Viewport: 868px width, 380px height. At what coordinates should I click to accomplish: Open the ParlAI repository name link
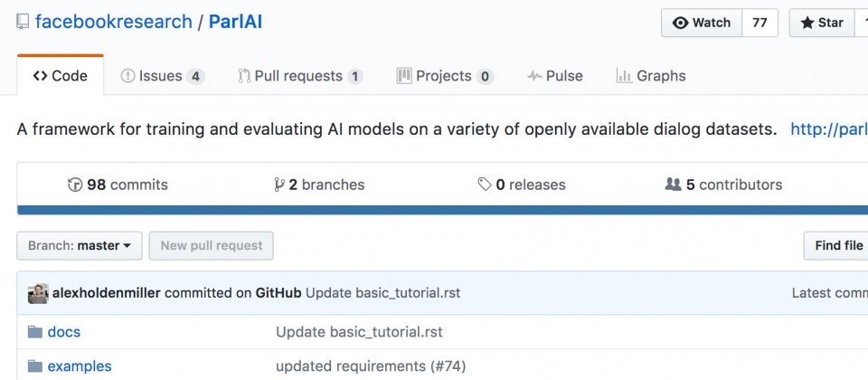235,22
